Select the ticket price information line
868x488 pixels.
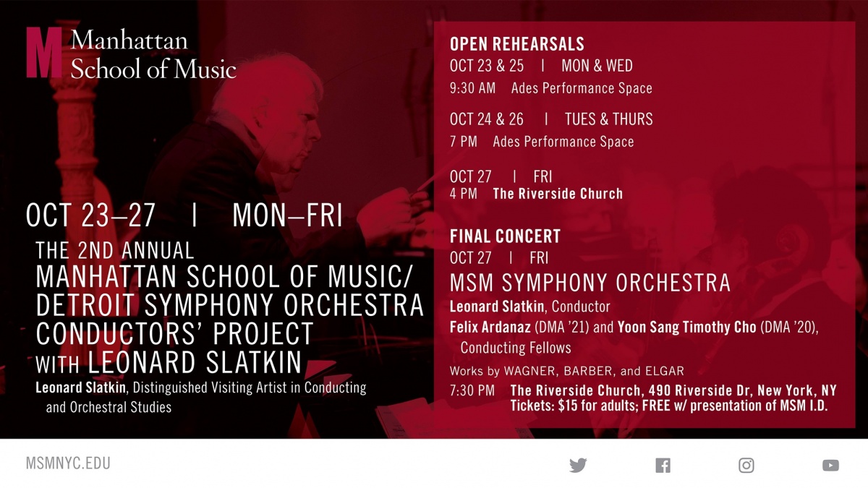pyautogui.click(x=668, y=406)
